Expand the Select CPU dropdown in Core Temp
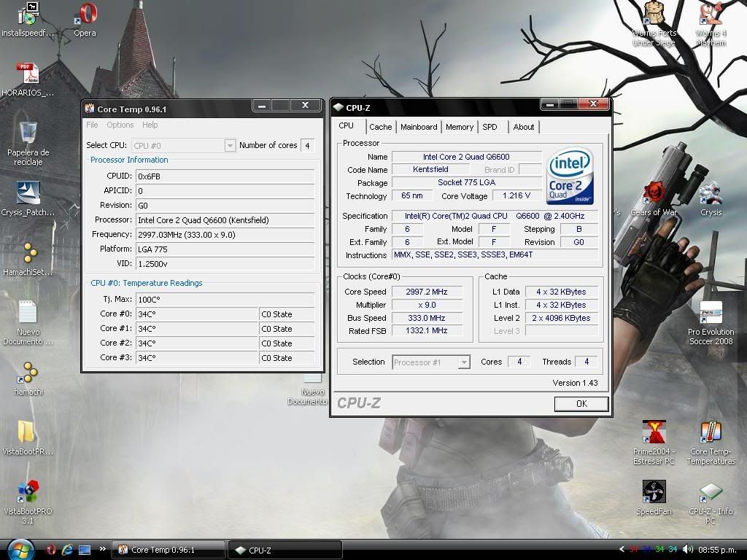Viewport: 747px width, 560px height. point(230,145)
